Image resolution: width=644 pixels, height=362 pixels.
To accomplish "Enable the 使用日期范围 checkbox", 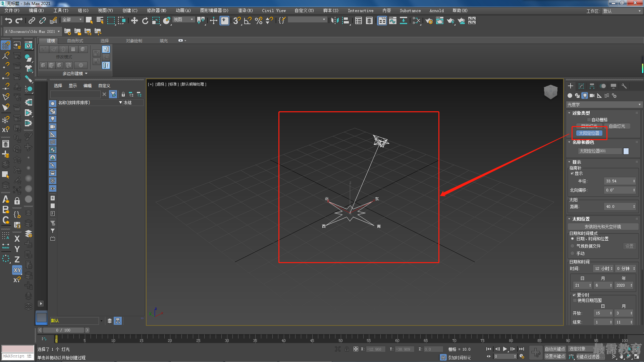I will point(575,300).
